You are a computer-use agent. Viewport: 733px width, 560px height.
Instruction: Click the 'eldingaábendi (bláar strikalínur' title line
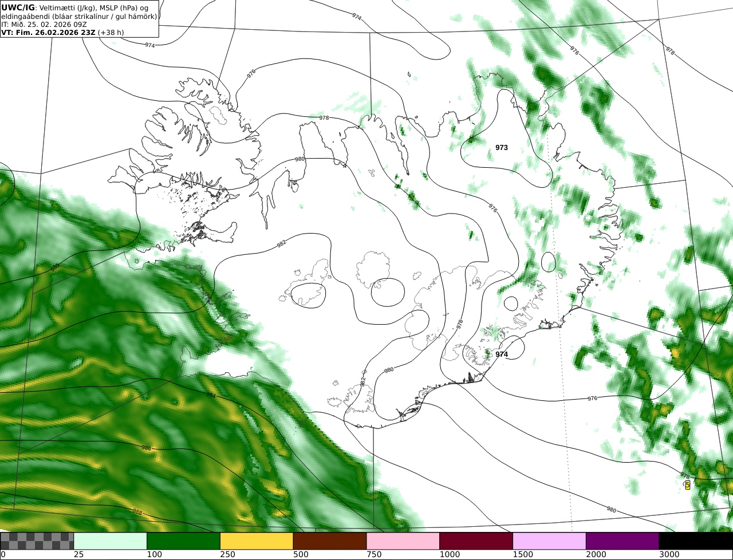click(79, 16)
